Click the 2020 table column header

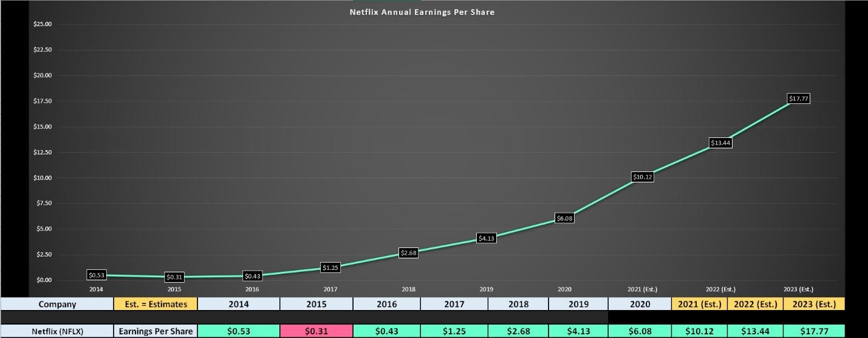[x=640, y=304]
